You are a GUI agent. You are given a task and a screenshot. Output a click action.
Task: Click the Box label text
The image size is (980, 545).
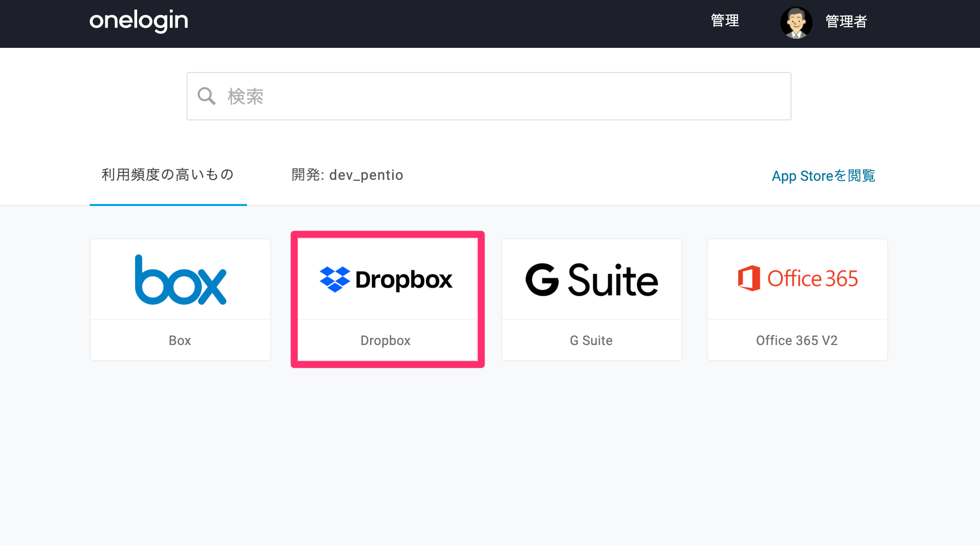click(x=180, y=340)
